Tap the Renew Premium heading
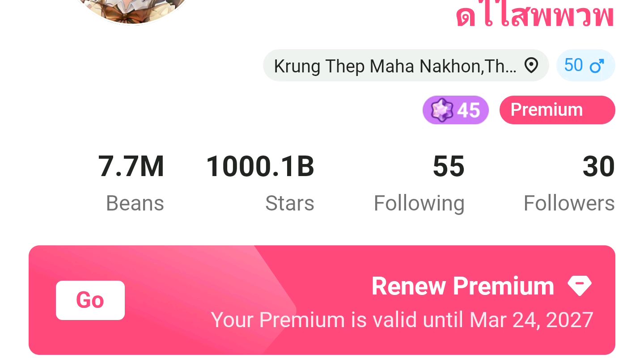 click(x=463, y=286)
